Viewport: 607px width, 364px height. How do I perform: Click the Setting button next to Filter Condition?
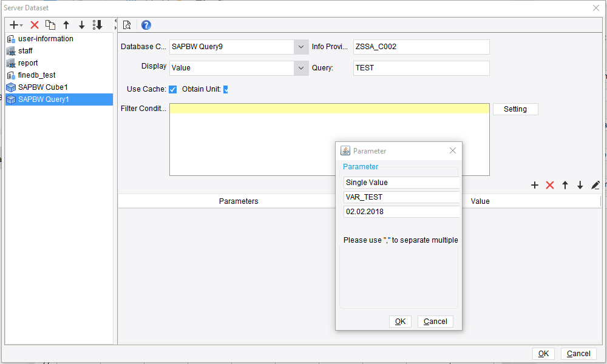click(x=515, y=109)
